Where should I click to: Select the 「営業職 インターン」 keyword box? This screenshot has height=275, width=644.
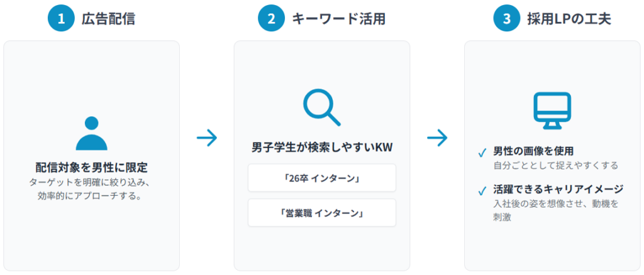click(x=321, y=213)
